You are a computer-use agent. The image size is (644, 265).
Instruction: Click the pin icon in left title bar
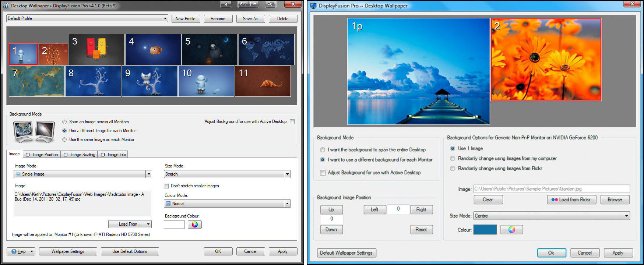[x=226, y=4]
